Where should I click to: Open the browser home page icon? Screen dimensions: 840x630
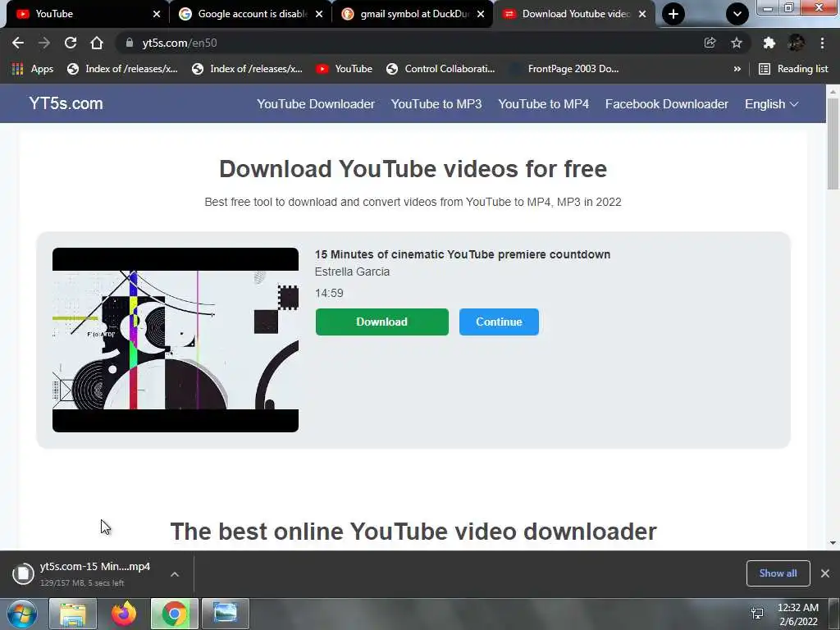point(97,43)
